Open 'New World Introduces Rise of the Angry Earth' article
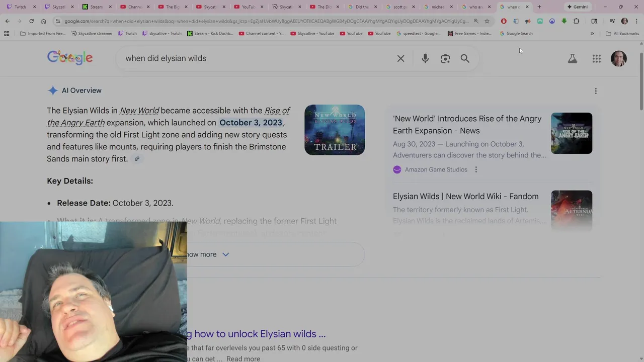 467,125
